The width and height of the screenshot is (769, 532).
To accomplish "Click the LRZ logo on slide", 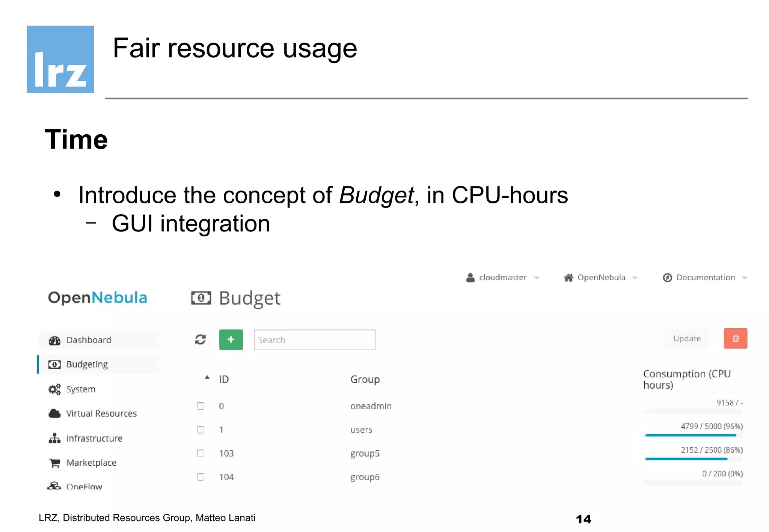I will [60, 59].
